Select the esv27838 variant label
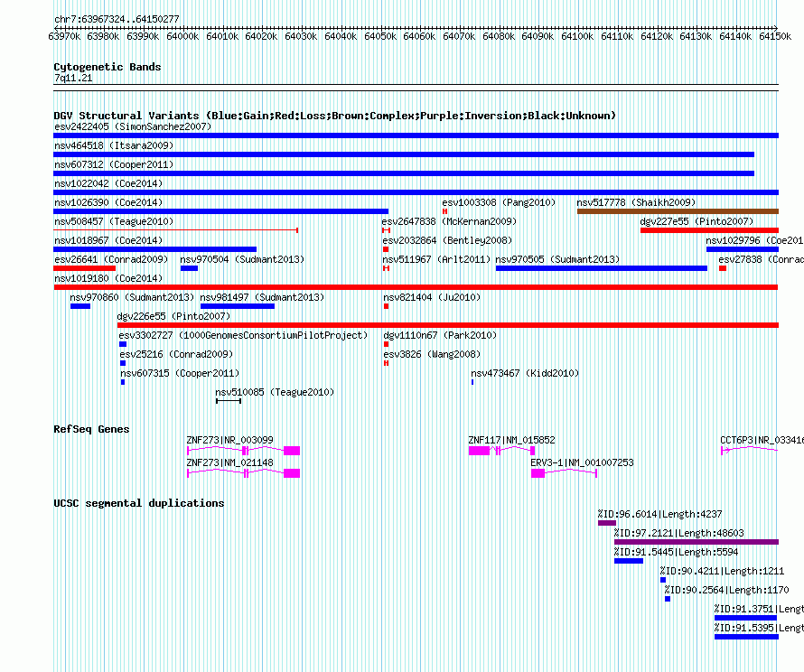Screen dimensions: 804x672 coord(761,259)
